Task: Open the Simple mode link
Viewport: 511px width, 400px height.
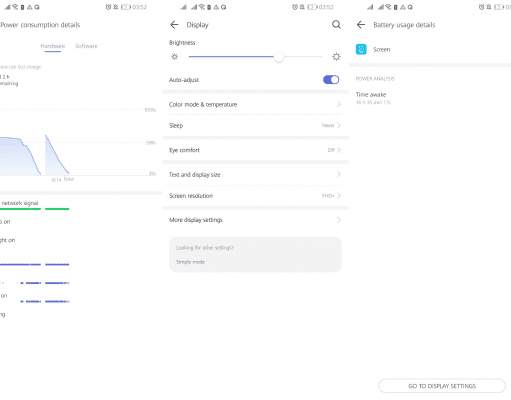Action: (x=190, y=262)
